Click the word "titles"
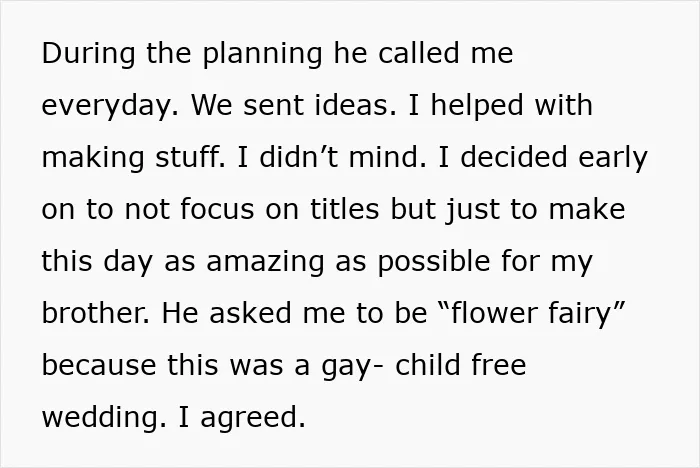The image size is (700, 468). click(x=345, y=209)
